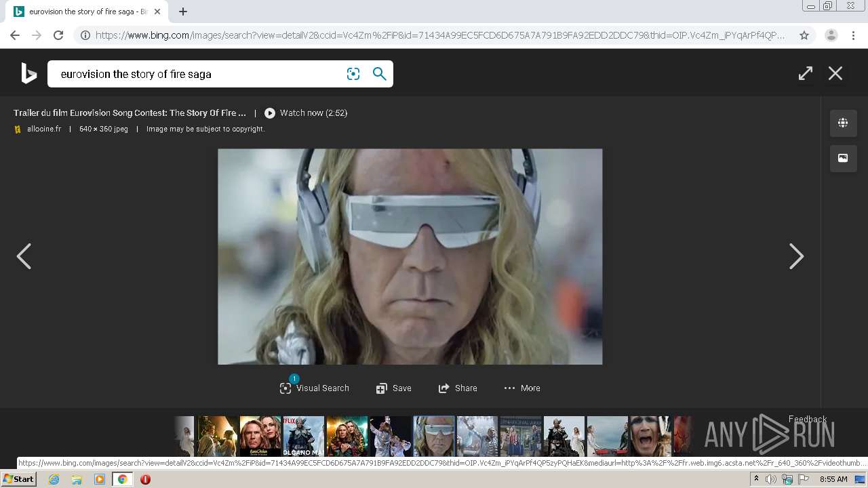
Task: Bookmark this page with the star
Action: pyautogui.click(x=804, y=35)
